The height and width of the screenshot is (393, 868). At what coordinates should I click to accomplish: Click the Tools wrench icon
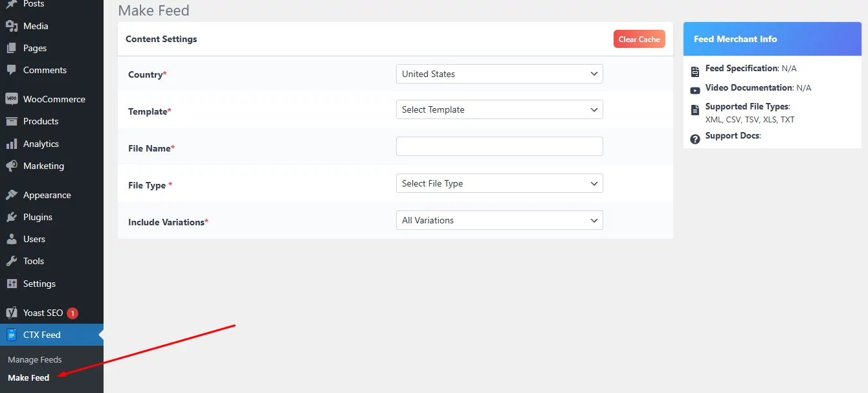tap(12, 261)
